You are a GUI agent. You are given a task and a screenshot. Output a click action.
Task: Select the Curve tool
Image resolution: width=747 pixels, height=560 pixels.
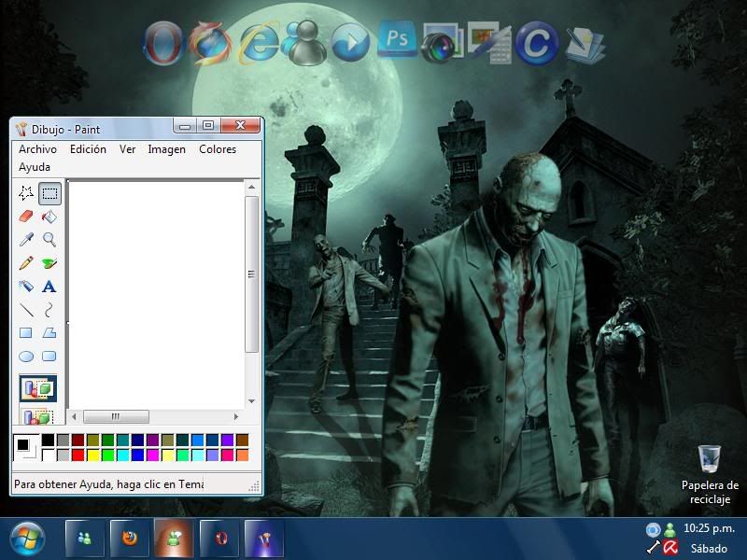49,310
